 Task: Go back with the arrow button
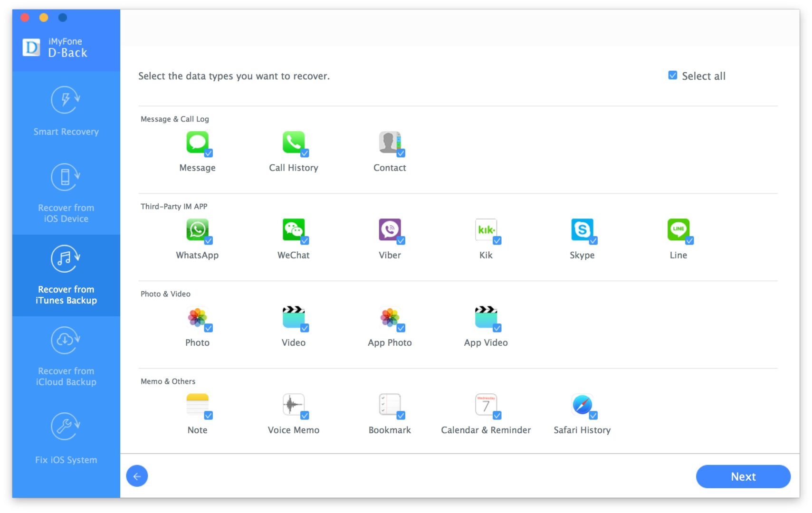[x=137, y=476]
